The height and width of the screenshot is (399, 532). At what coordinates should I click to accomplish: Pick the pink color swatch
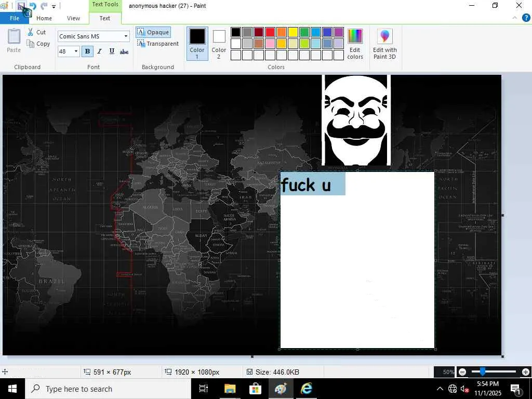click(270, 44)
